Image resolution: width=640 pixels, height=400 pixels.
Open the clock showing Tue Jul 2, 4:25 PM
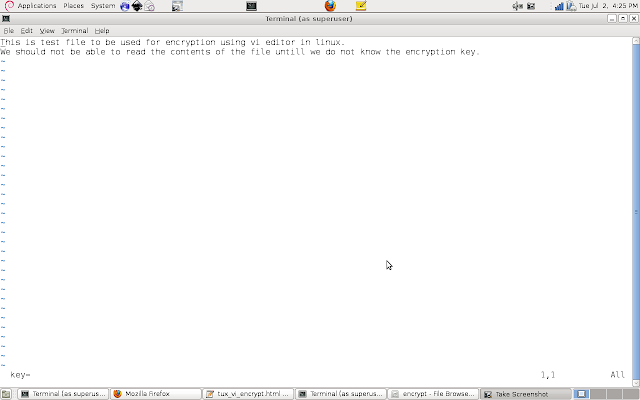[x=608, y=6]
